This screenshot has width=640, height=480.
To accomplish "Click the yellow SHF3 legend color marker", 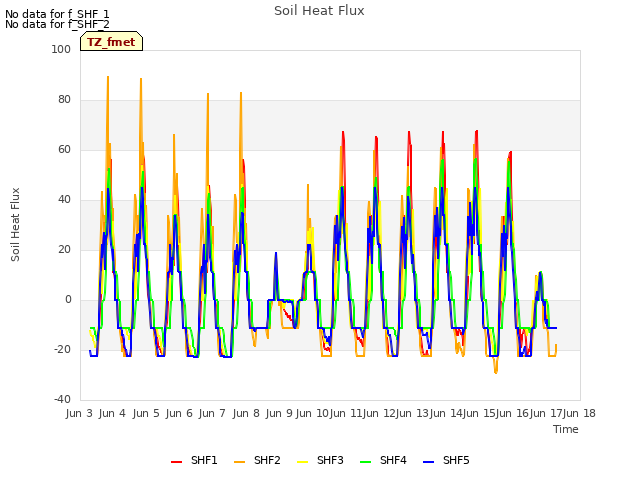I will (302, 462).
